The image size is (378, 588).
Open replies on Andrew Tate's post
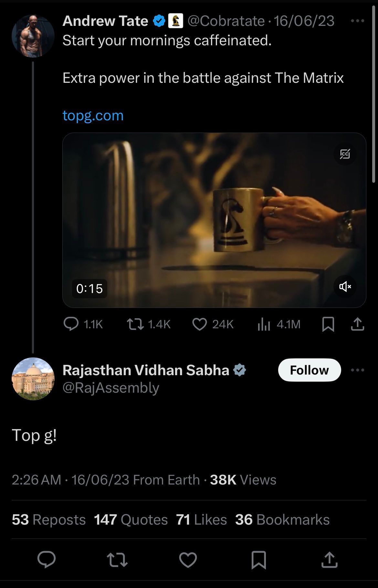click(71, 324)
